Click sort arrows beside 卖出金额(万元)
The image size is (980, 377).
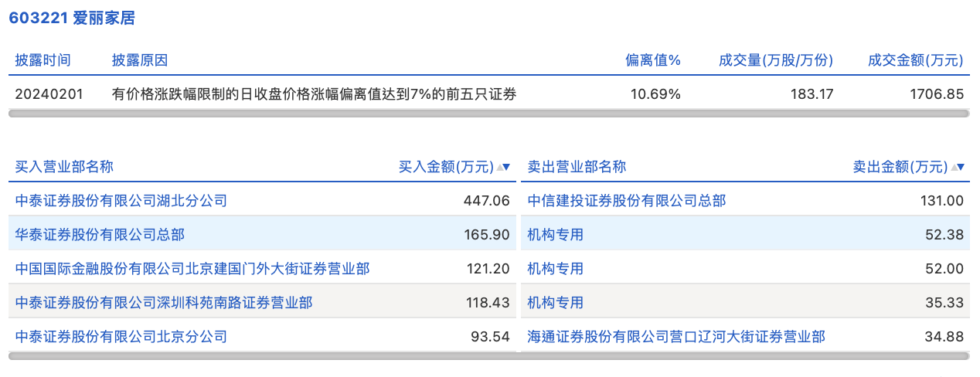958,167
